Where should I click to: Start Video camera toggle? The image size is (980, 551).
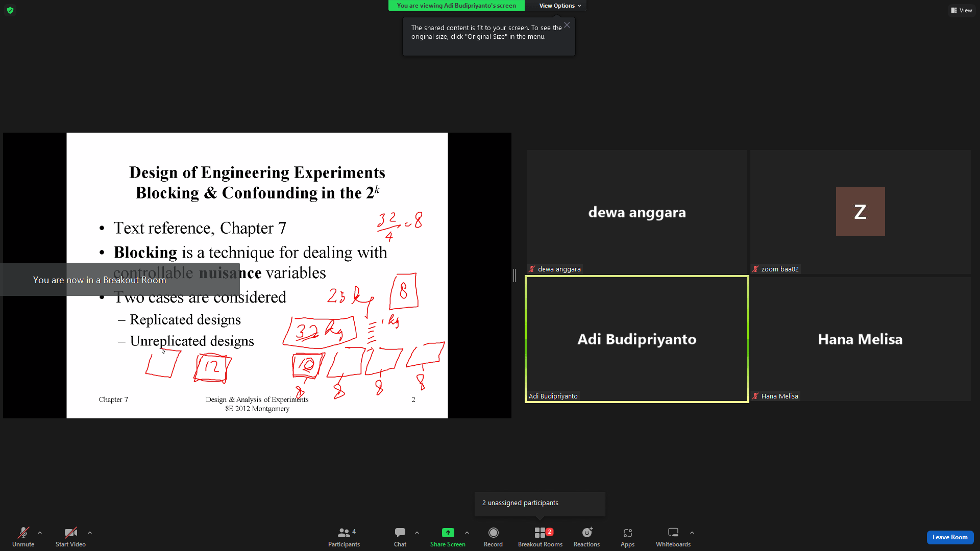point(70,537)
